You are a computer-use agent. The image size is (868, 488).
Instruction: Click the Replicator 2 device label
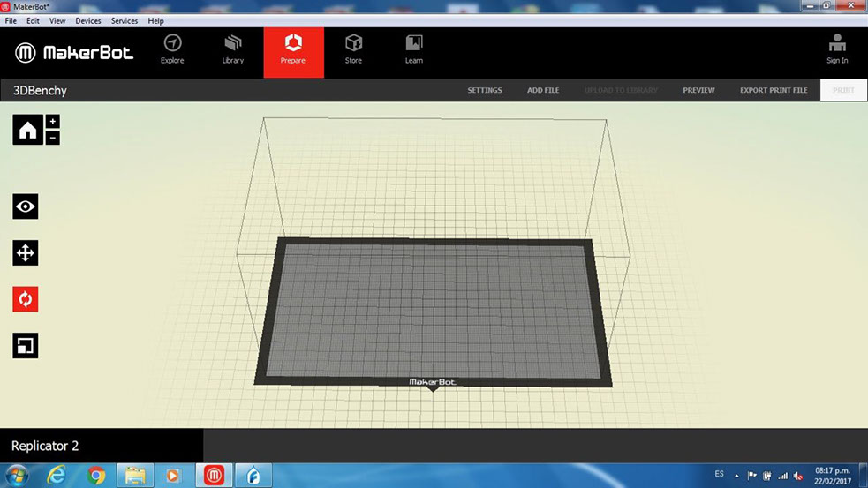45,446
